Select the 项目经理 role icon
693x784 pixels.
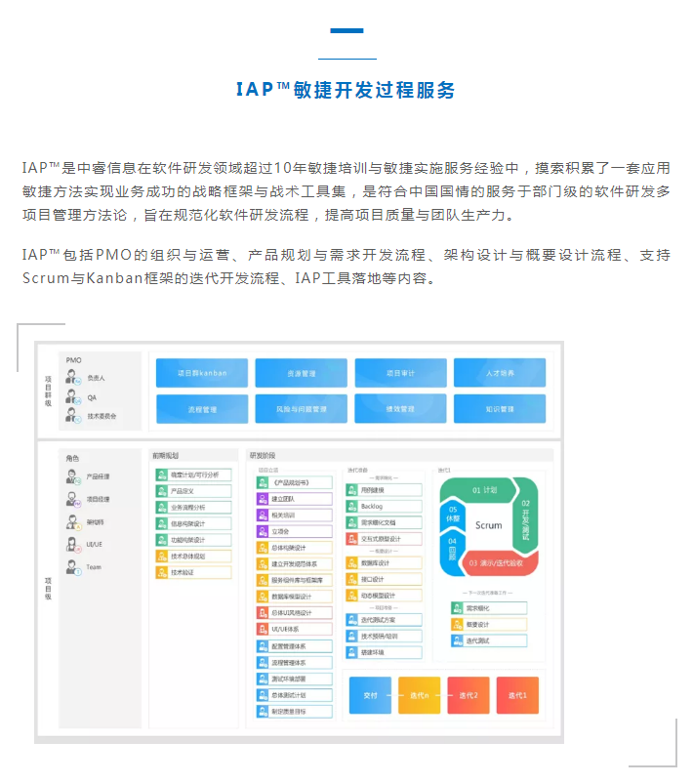tap(72, 499)
